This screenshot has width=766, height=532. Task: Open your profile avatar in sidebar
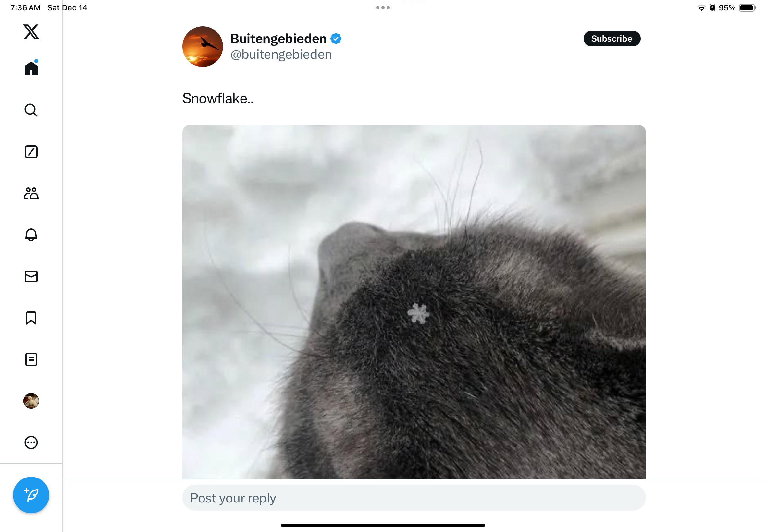pyautogui.click(x=31, y=401)
